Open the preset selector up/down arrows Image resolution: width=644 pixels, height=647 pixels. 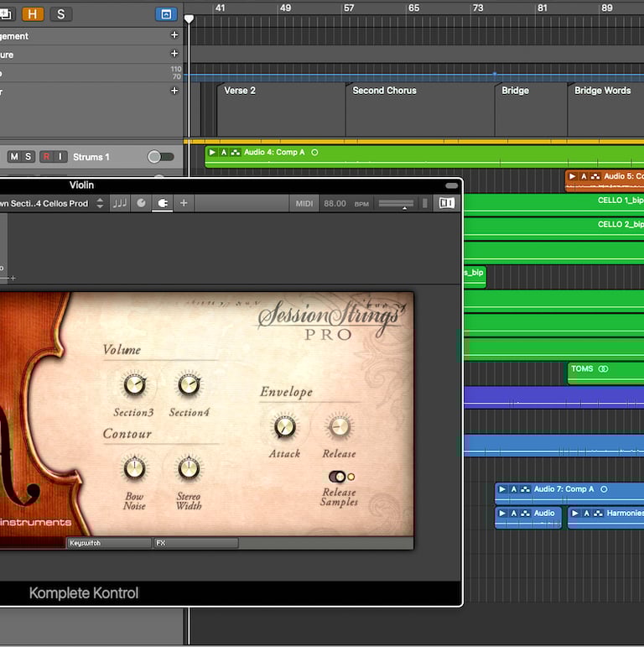pyautogui.click(x=100, y=203)
